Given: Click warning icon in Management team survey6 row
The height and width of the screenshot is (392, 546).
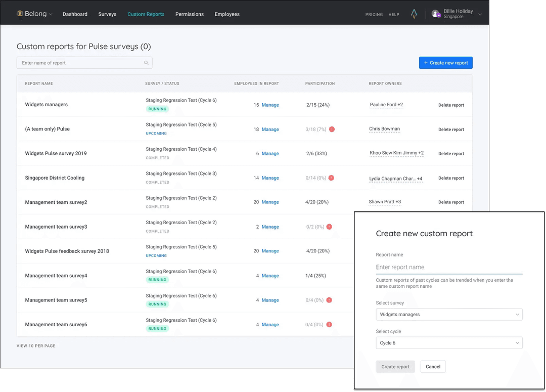Looking at the screenshot, I should 329,324.
